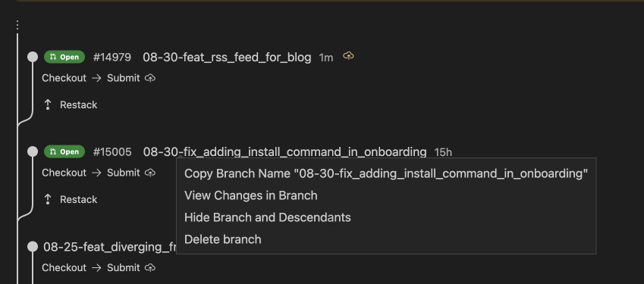This screenshot has height=284, width=644.
Task: Click the yellow cloud upload icon beside rss_feed_for_blog
Action: (348, 56)
